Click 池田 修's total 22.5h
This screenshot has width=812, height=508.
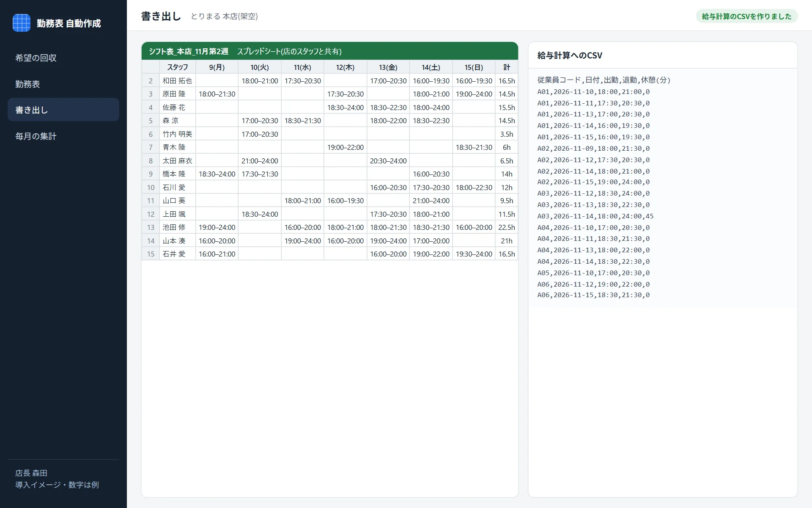(x=507, y=227)
